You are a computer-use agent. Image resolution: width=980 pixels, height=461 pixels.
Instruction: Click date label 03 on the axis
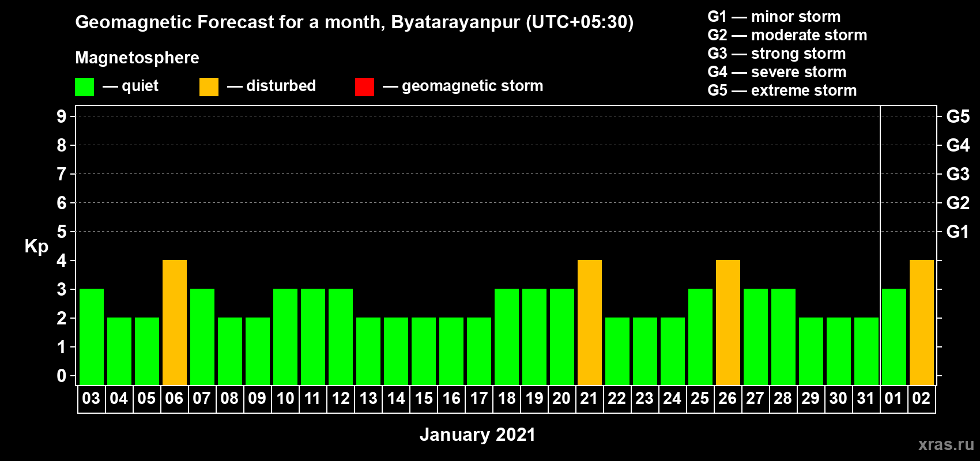click(x=91, y=399)
